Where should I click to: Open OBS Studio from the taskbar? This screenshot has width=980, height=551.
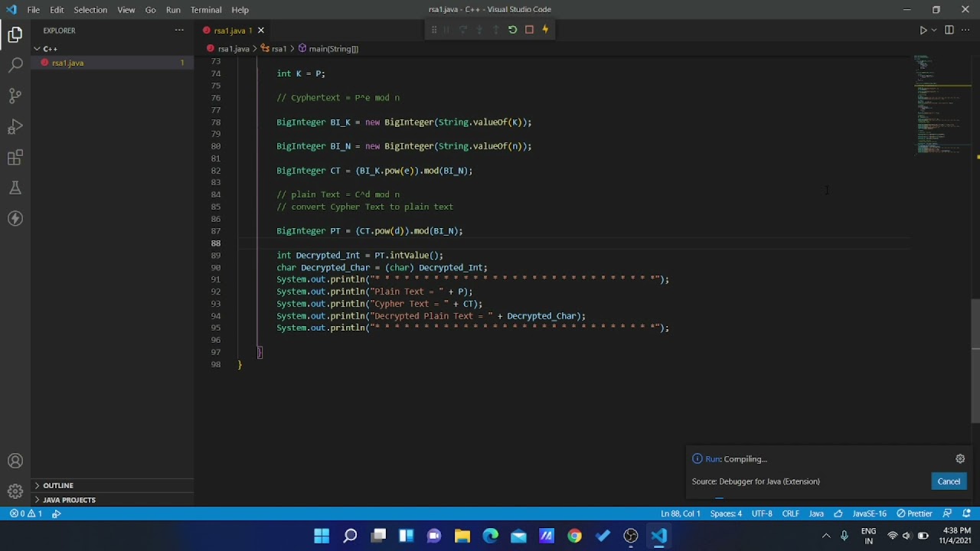click(x=631, y=536)
